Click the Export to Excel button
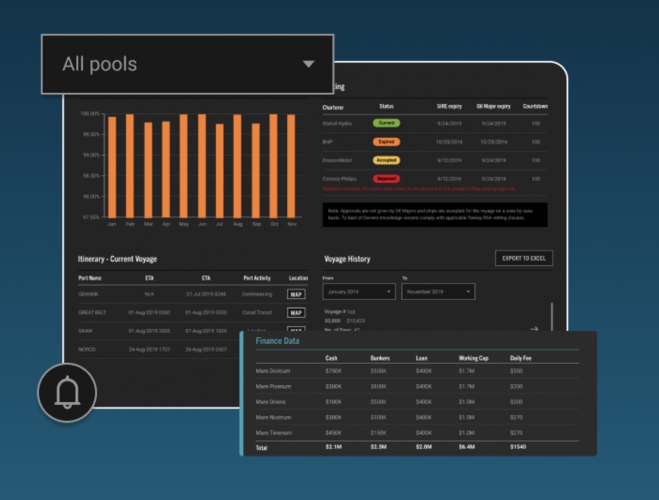This screenshot has width=659, height=500. [524, 258]
